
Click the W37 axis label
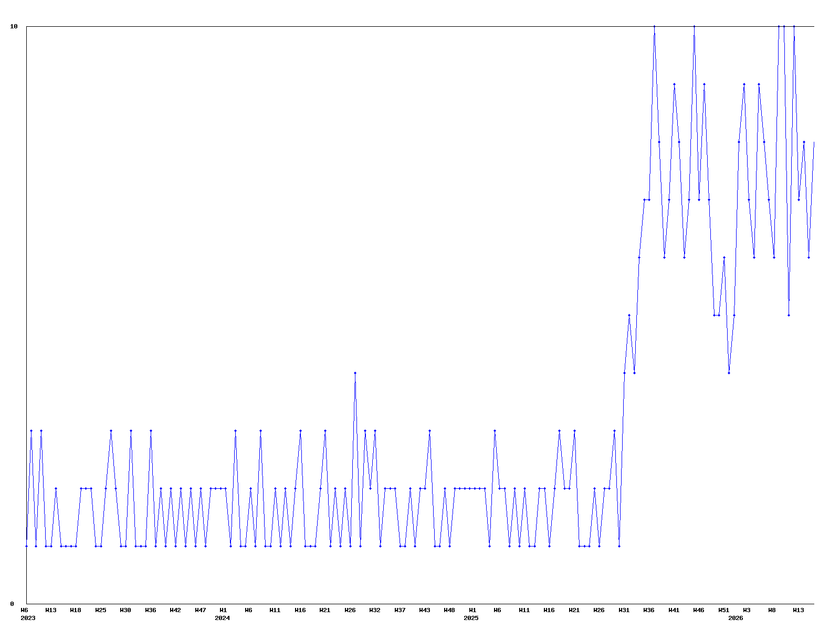tap(400, 610)
